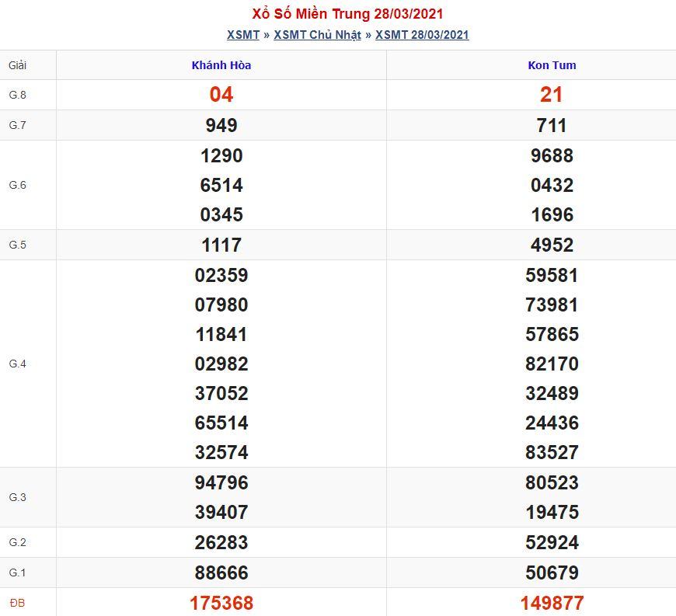Click G.2 value 26283

221,542
